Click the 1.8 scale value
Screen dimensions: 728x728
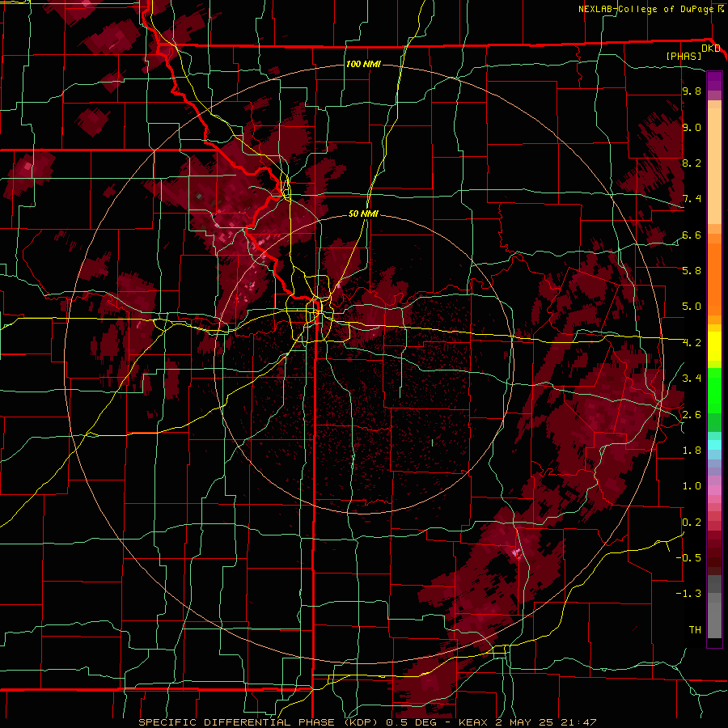coord(692,450)
